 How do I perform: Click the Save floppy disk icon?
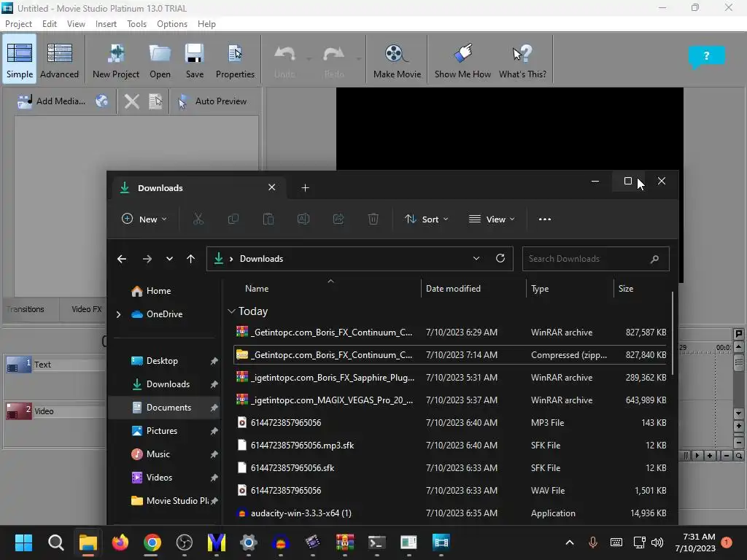coord(194,60)
